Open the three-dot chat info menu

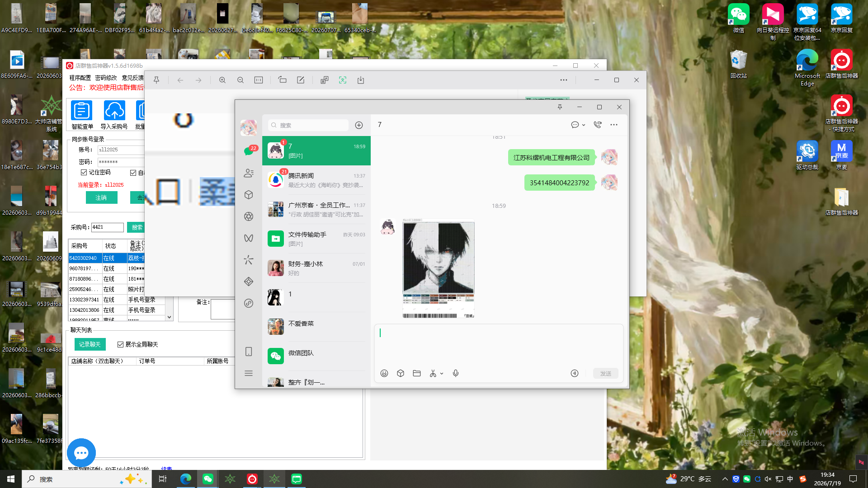[614, 125]
